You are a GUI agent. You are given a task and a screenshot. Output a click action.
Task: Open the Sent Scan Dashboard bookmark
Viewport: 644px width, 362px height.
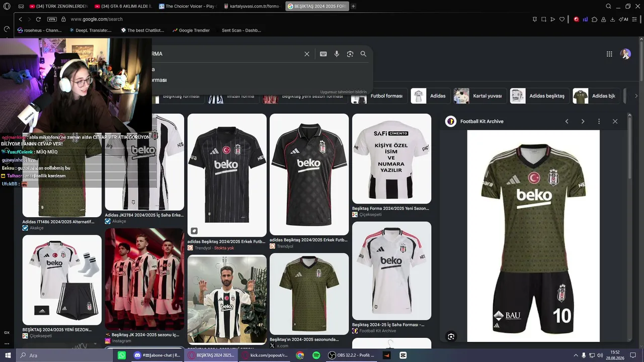(x=241, y=30)
